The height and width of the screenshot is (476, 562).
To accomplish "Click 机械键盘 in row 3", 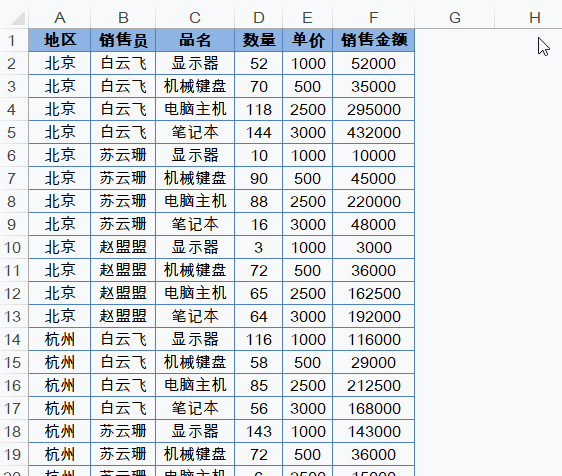I will [x=195, y=86].
